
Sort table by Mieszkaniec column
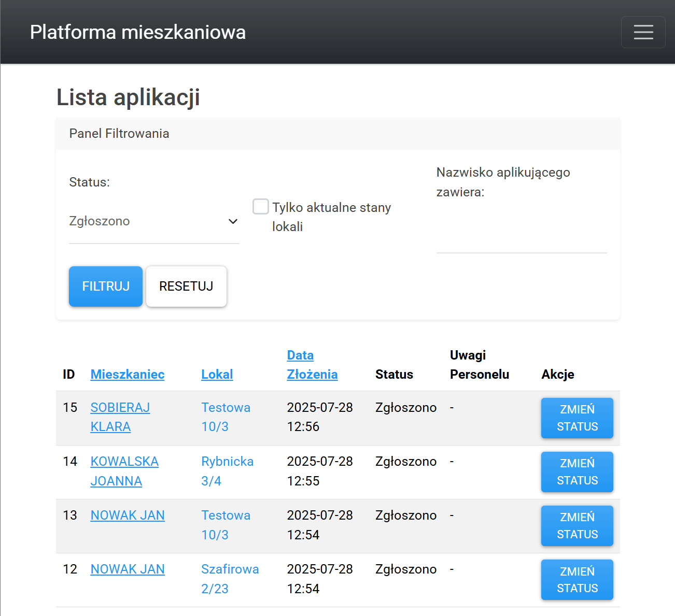click(x=128, y=375)
